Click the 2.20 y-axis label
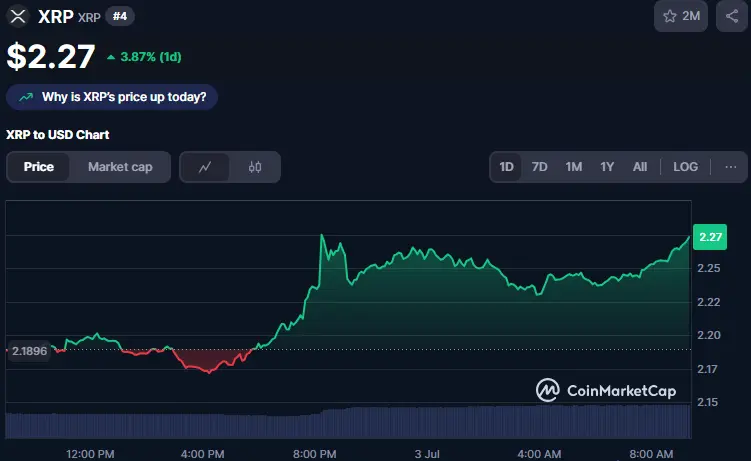The image size is (751, 461). coord(709,335)
